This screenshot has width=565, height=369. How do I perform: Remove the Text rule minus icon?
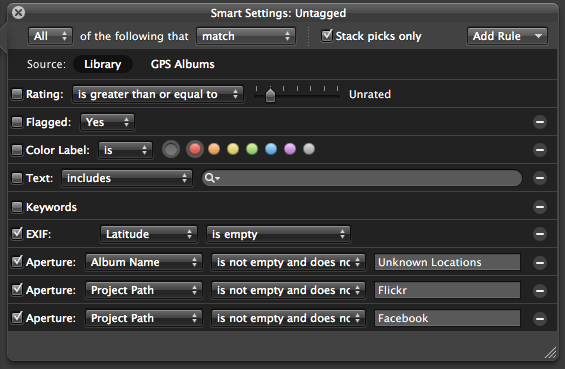point(539,178)
